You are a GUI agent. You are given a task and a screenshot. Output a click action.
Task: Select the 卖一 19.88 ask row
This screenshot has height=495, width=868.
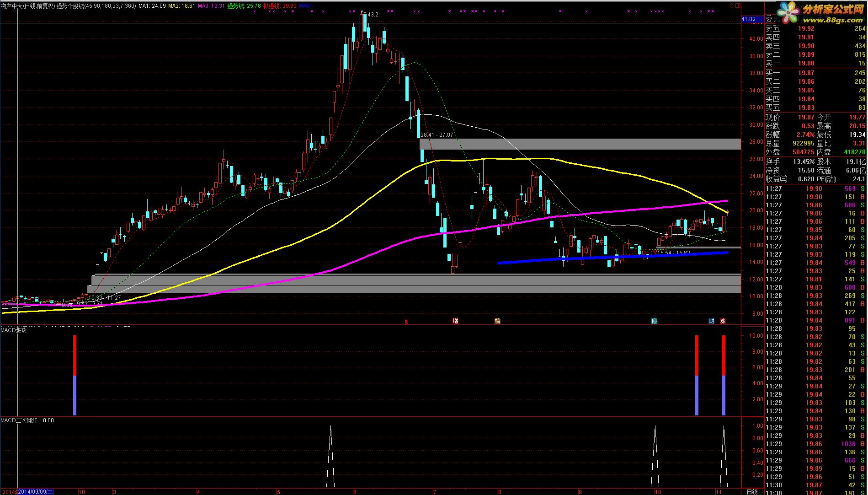(x=816, y=63)
